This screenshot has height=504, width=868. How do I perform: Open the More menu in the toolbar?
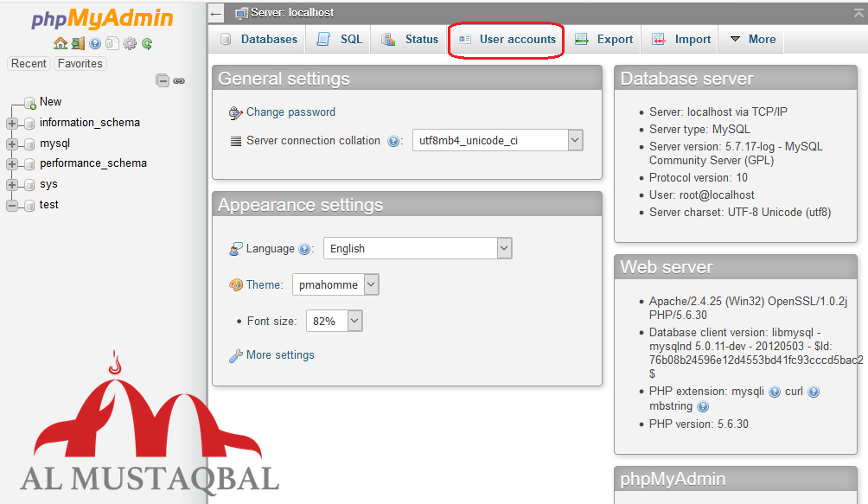[750, 39]
